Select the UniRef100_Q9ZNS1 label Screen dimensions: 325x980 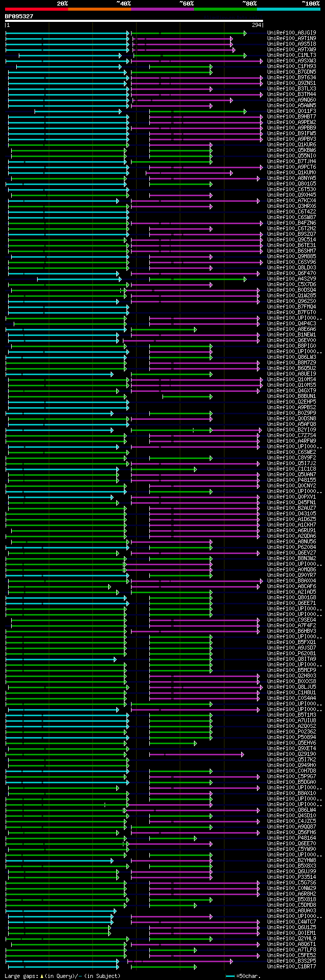point(291,83)
